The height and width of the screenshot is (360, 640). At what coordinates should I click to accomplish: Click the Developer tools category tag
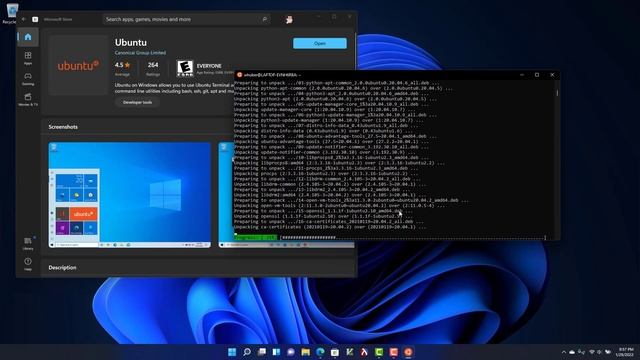(x=138, y=102)
